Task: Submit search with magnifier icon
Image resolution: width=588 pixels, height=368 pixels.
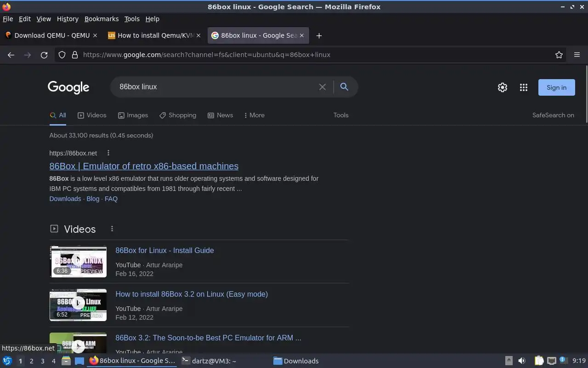Action: pyautogui.click(x=344, y=87)
